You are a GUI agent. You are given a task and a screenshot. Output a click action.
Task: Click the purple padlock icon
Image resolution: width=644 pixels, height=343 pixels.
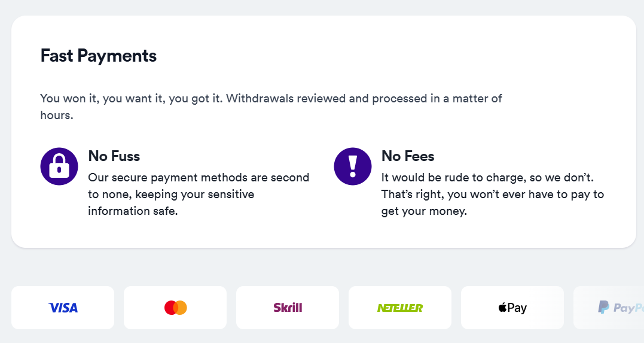59,166
